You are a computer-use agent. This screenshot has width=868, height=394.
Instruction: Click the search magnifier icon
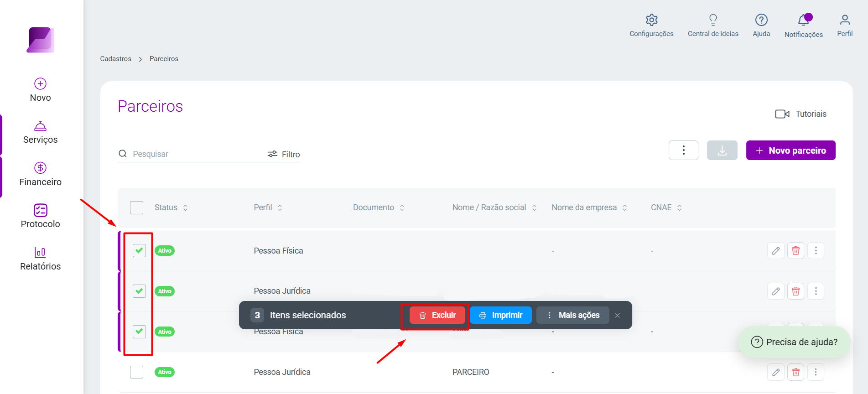coord(123,154)
